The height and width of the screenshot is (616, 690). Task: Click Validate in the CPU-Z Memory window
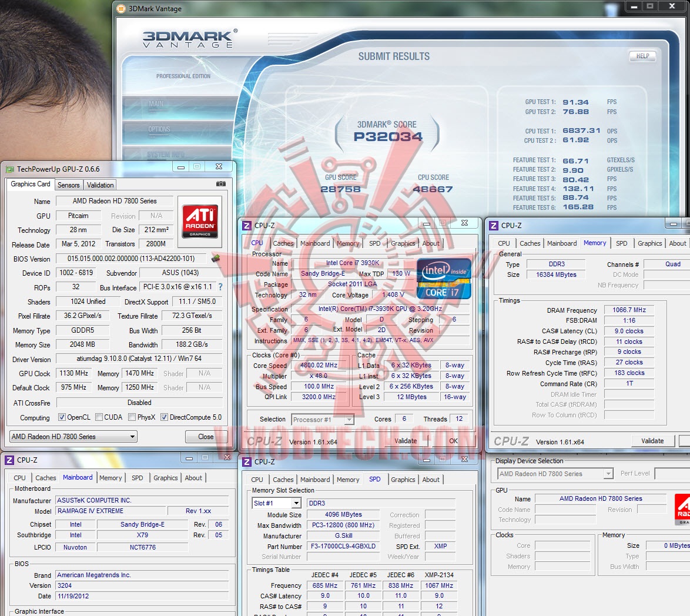point(652,441)
